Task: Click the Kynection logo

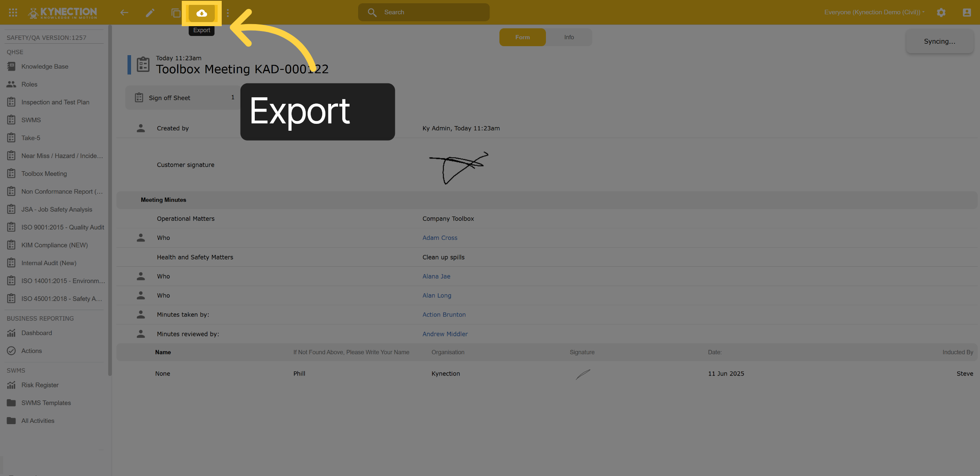Action: (x=63, y=13)
